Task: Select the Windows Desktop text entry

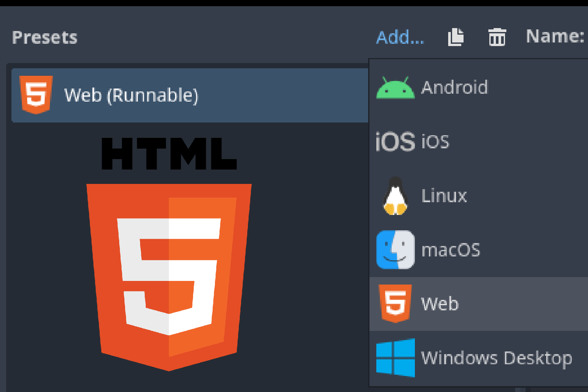Action: pos(497,358)
